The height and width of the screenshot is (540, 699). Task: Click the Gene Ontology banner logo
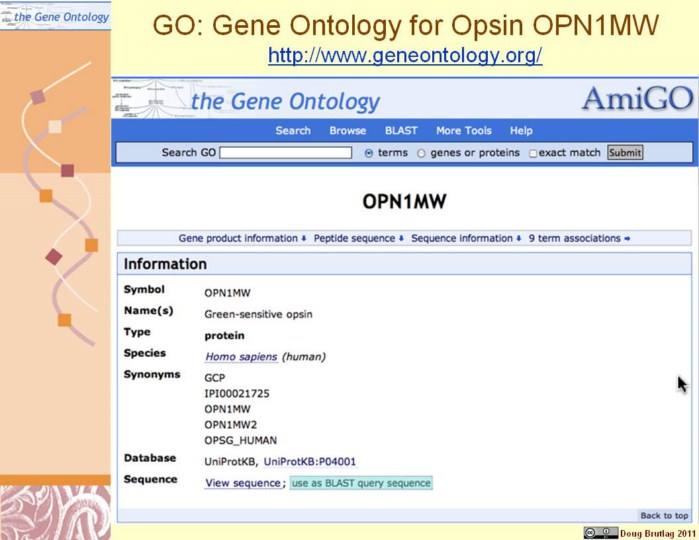[x=285, y=101]
